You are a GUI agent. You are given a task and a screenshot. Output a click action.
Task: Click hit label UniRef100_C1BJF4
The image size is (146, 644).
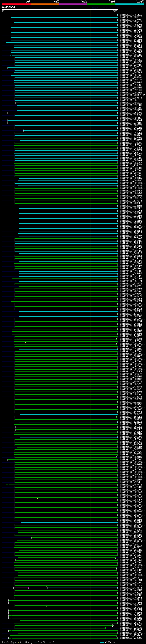(x=131, y=372)
